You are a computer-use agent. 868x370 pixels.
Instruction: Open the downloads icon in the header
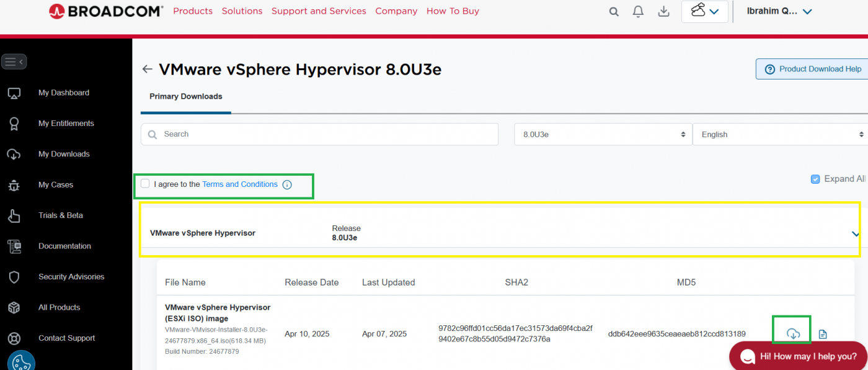(x=663, y=11)
